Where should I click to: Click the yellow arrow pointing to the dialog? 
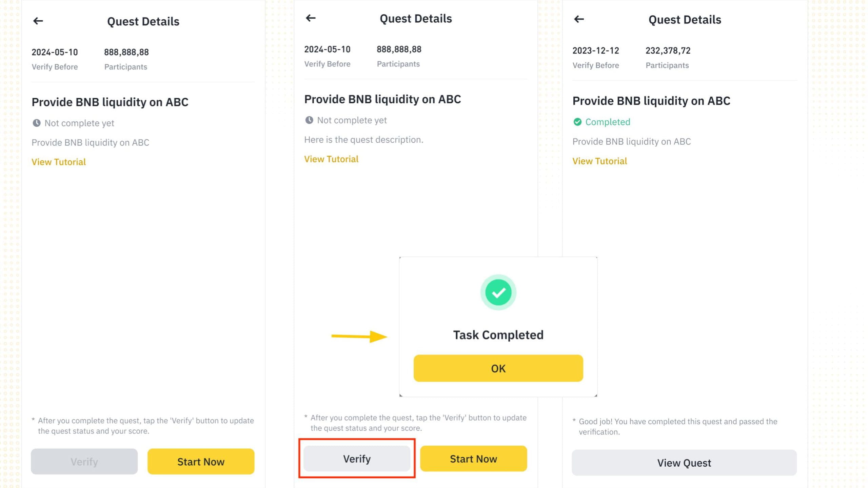[359, 336]
